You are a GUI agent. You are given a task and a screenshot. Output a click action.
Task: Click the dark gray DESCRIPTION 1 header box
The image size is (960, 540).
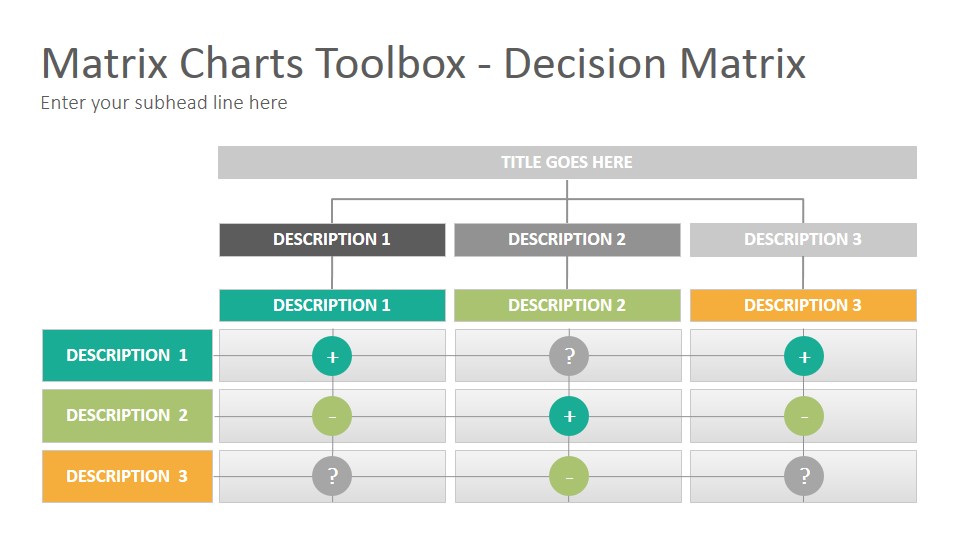pyautogui.click(x=332, y=239)
